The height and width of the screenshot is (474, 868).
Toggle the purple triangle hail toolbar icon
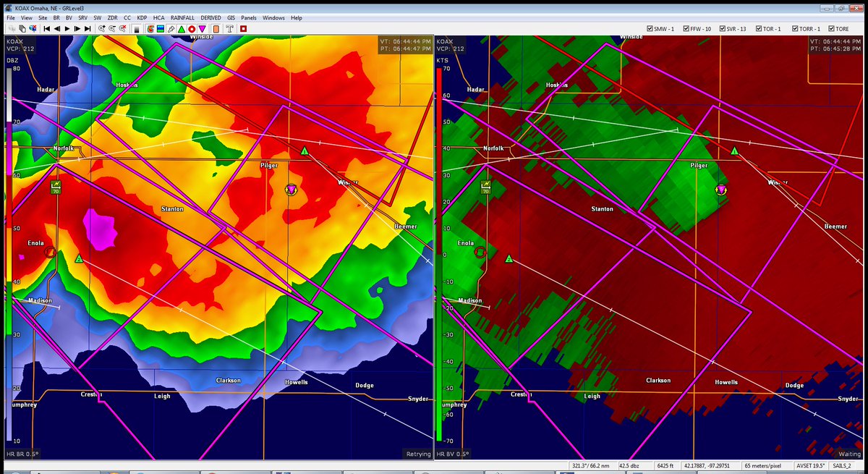pos(202,29)
